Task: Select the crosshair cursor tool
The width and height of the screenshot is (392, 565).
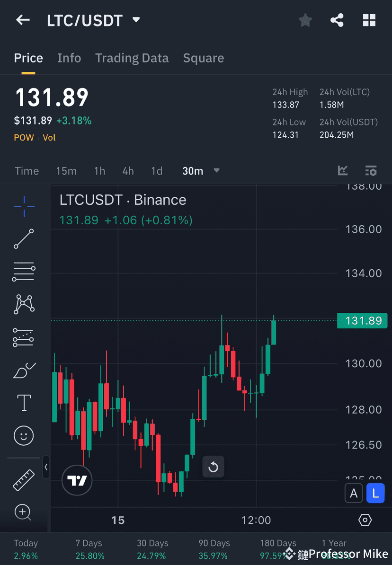Action: pyautogui.click(x=24, y=206)
